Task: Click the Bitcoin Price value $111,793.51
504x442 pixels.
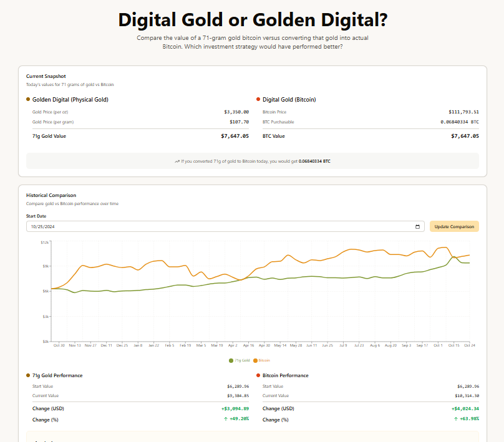Action: (x=463, y=112)
